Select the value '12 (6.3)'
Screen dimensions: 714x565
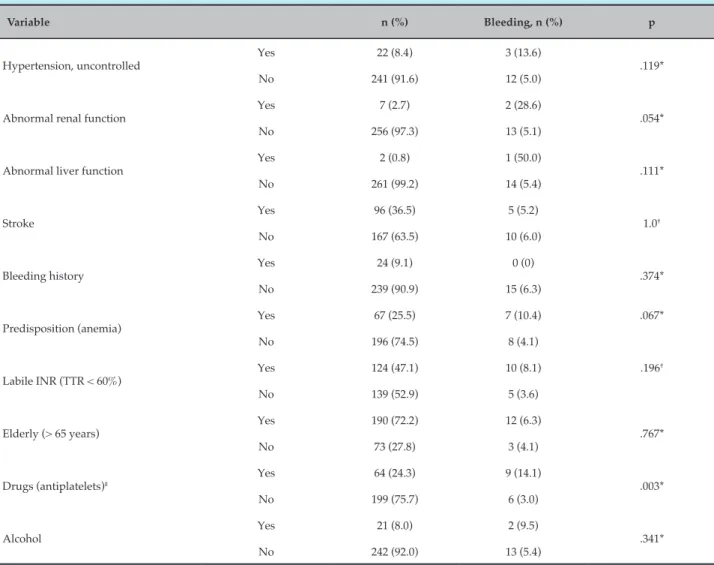point(523,421)
